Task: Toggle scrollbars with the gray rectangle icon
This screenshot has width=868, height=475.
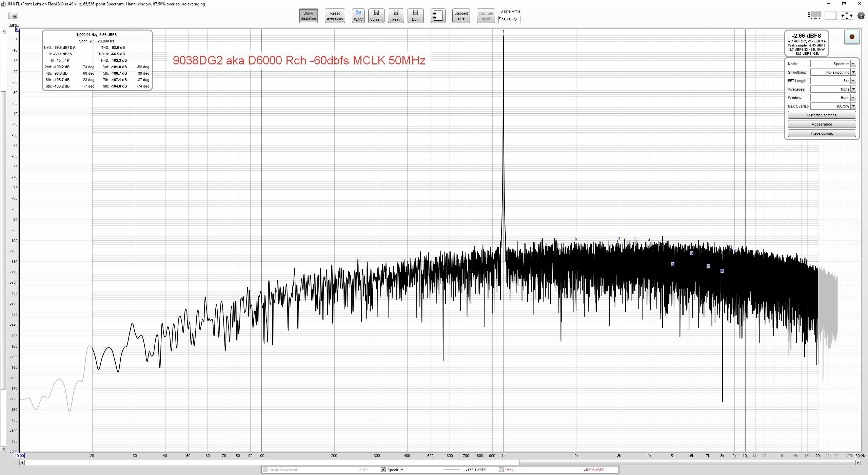Action: pyautogui.click(x=815, y=16)
